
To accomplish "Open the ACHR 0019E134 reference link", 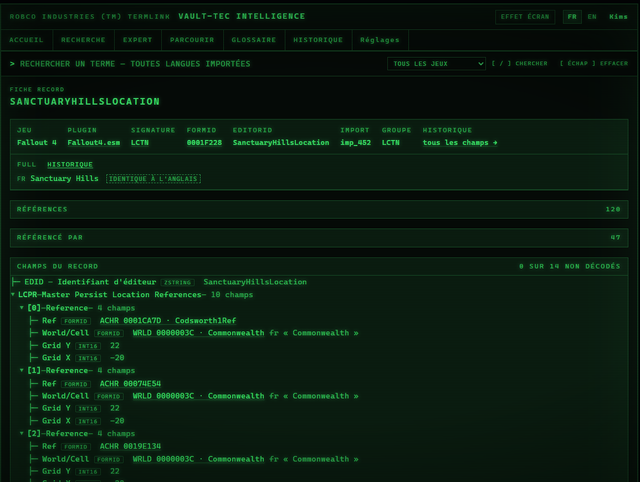I will pos(130,446).
